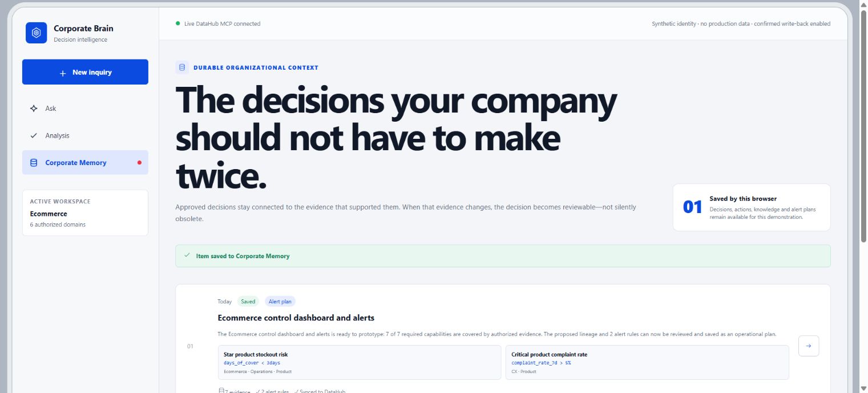Go to the Analysis section
The width and height of the screenshot is (868, 393).
pos(85,135)
